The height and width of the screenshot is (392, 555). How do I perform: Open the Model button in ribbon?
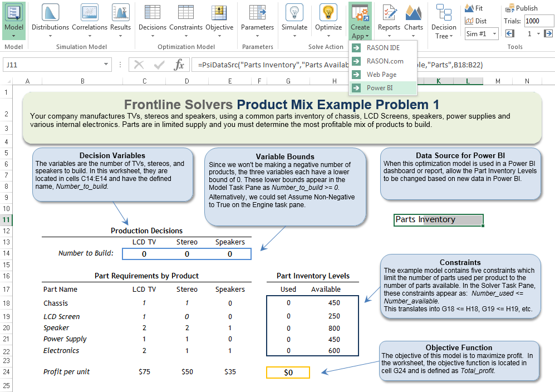pos(14,21)
